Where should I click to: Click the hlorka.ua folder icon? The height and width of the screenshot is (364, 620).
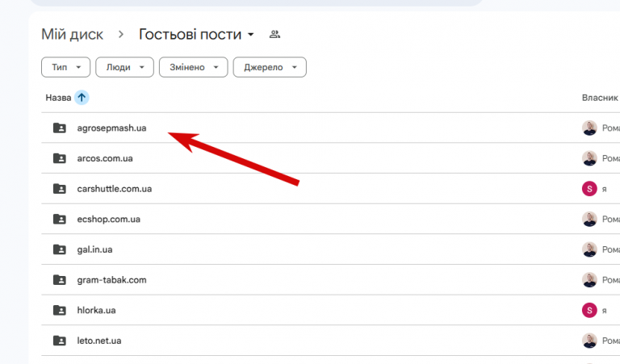tap(60, 310)
